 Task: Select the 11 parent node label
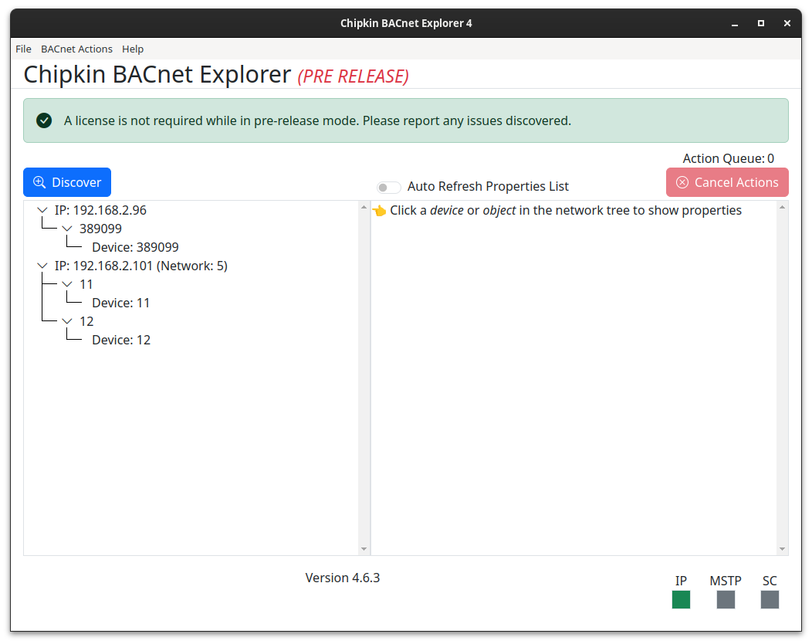tap(86, 284)
